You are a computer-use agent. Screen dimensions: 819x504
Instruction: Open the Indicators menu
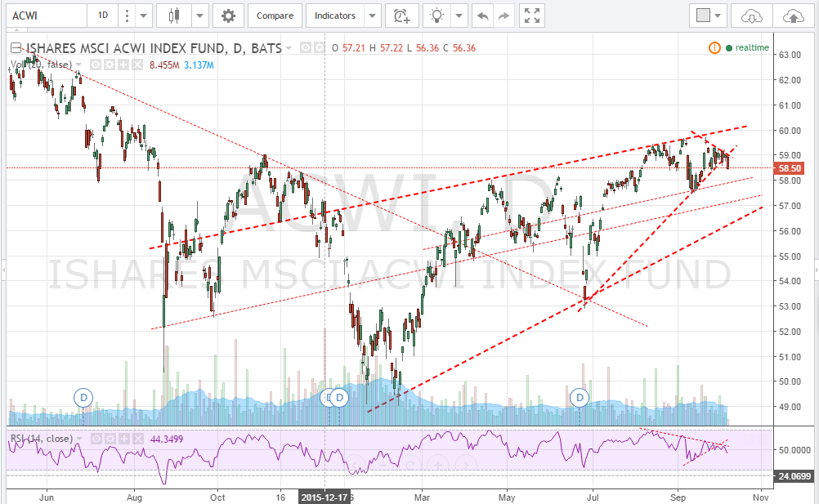[335, 16]
